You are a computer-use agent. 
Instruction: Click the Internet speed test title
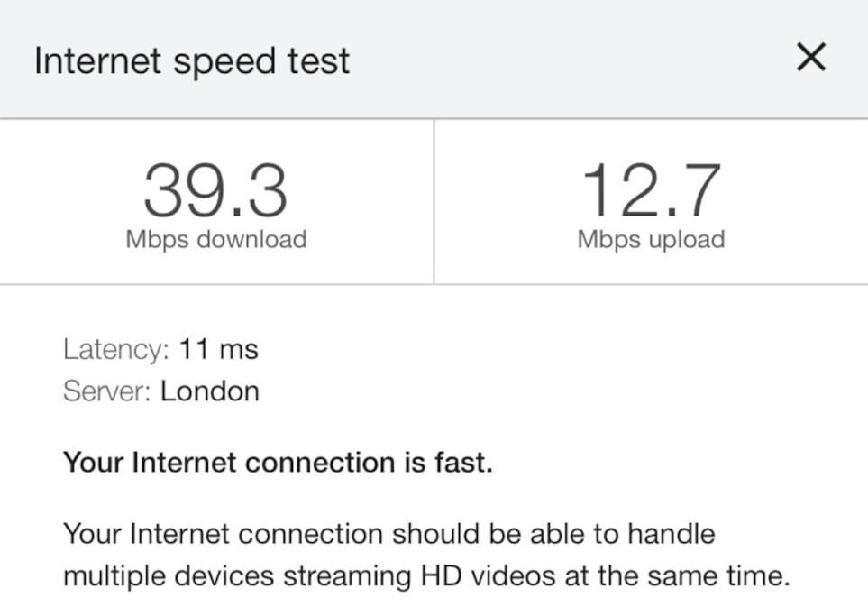[x=191, y=61]
